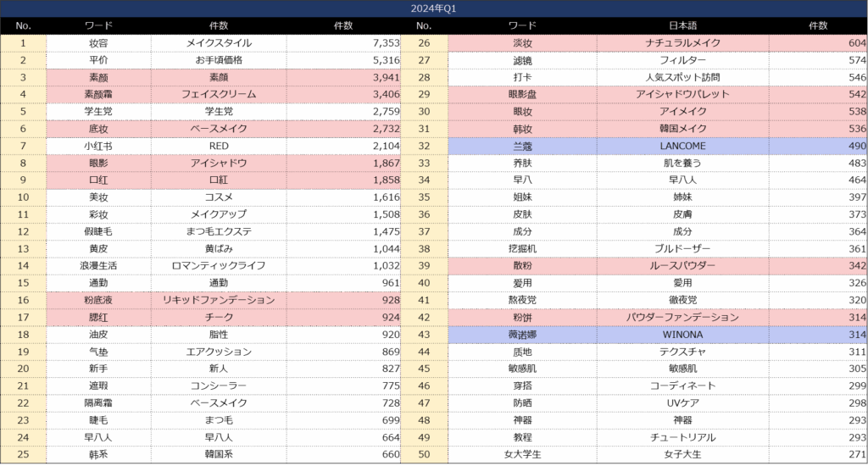Select row number 50
This screenshot has height=466, width=868.
click(424, 455)
